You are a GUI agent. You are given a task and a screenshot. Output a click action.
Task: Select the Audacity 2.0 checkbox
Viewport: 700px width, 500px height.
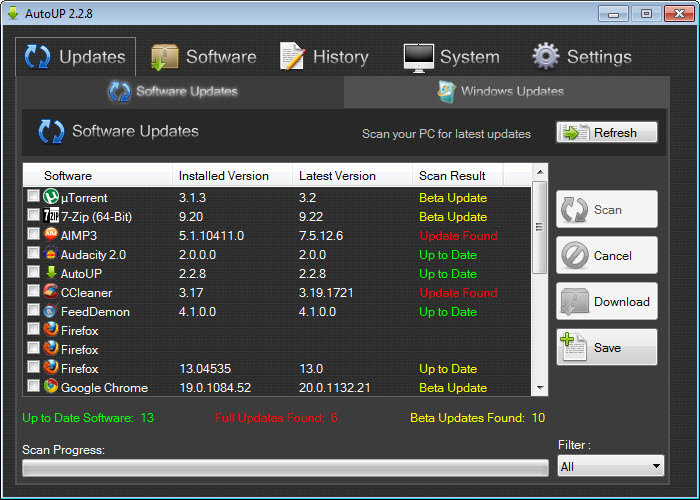pos(33,253)
